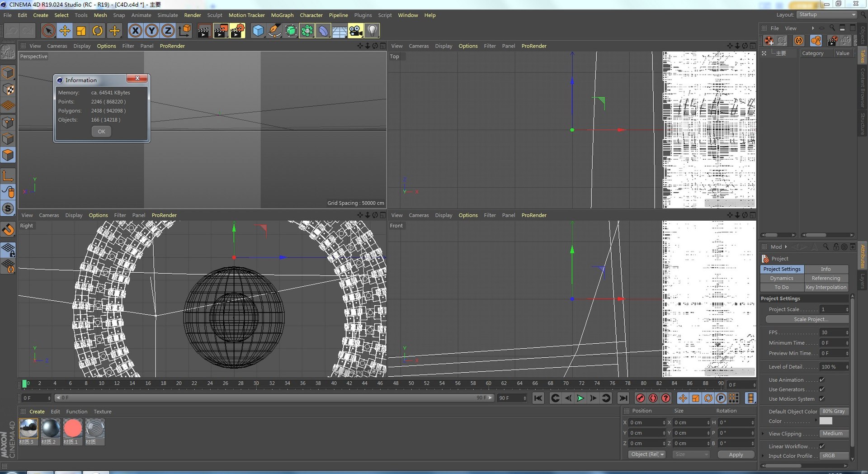Click the Scale Project... button
The image size is (868, 474).
pos(807,319)
